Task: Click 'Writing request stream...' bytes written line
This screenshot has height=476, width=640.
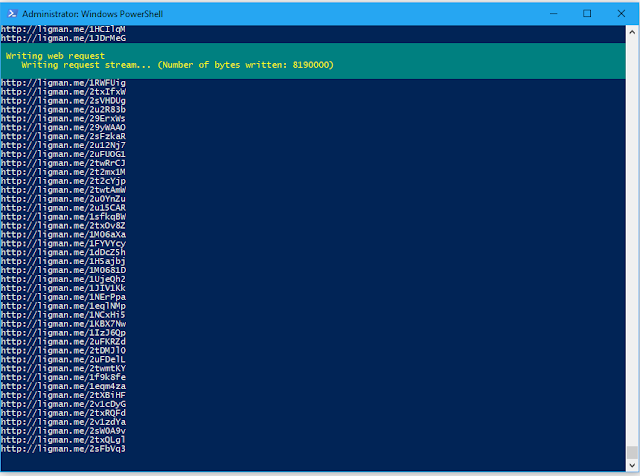Action: (x=178, y=65)
